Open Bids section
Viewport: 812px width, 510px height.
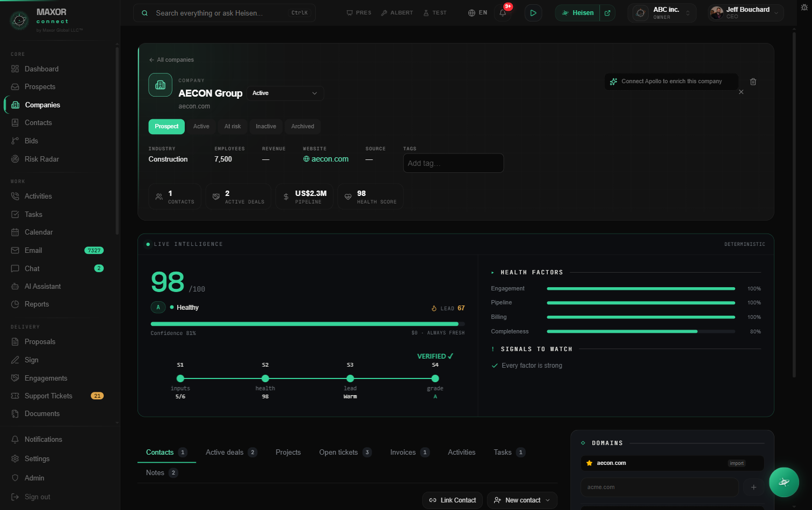tap(31, 141)
